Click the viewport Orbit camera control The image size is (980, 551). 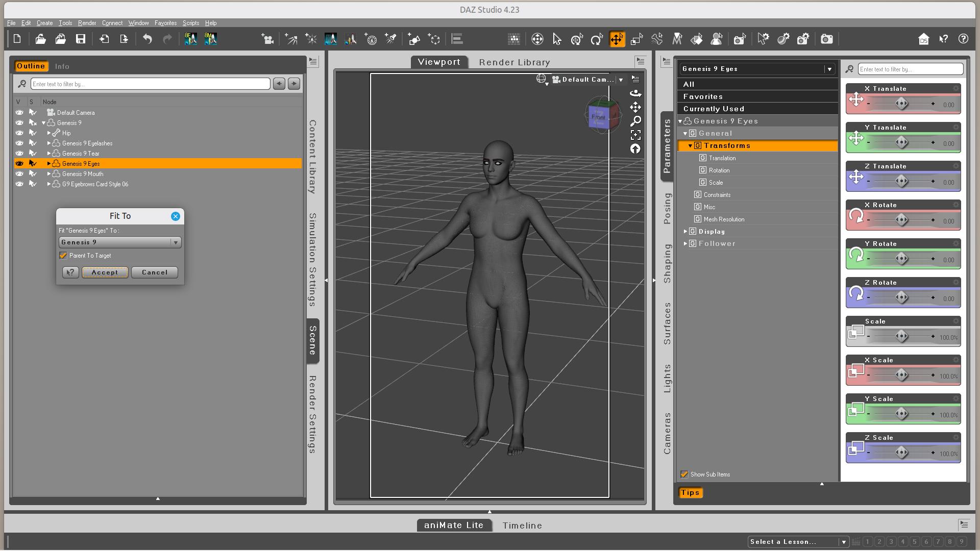click(635, 93)
